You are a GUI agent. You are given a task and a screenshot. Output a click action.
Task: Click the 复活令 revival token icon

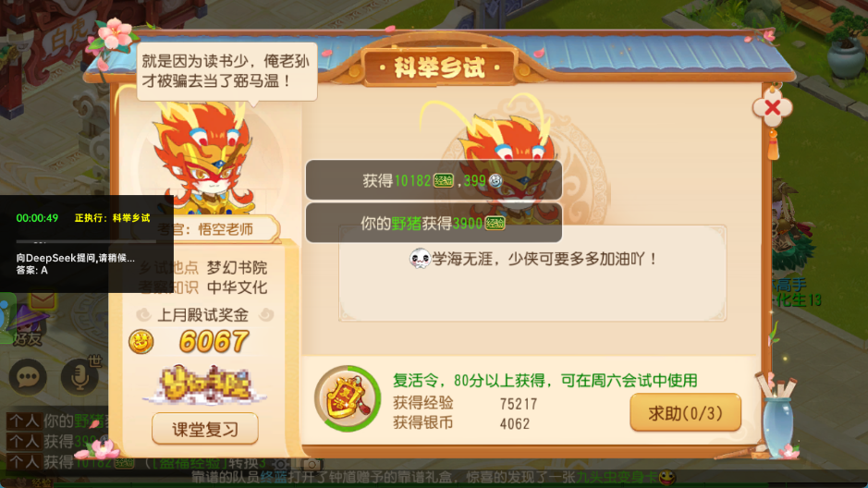pos(347,398)
